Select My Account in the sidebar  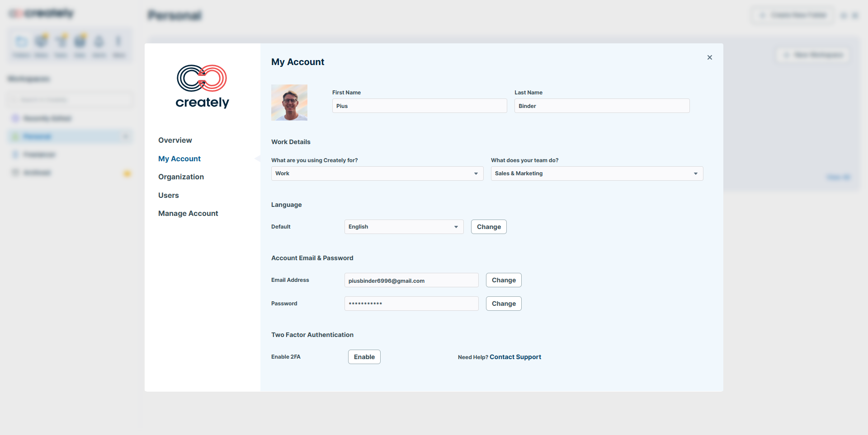click(179, 159)
